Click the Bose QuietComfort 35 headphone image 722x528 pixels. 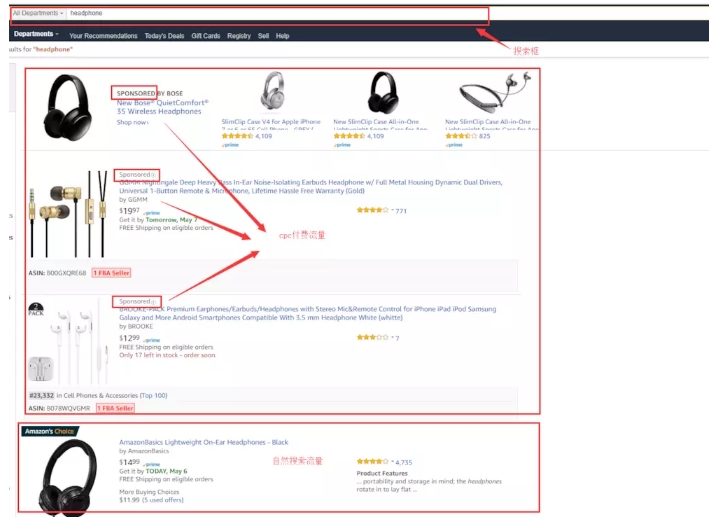click(x=68, y=109)
